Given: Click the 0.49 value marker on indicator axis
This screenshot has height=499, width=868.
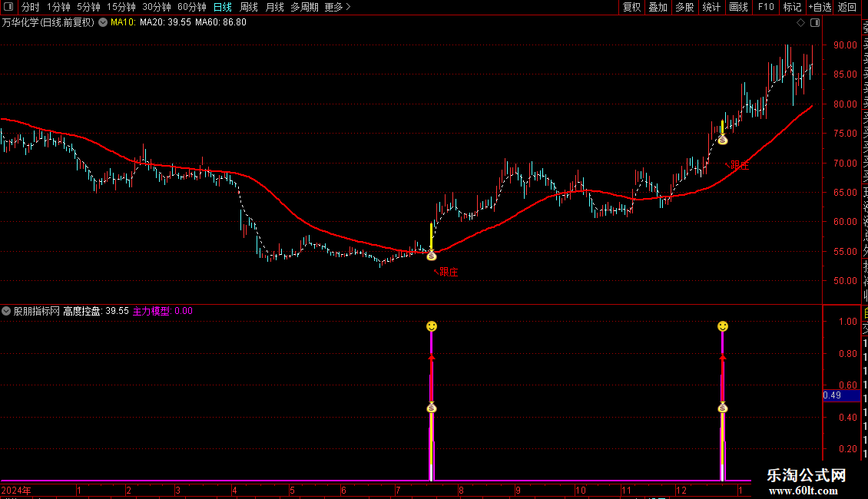Looking at the screenshot, I should pyautogui.click(x=841, y=395).
